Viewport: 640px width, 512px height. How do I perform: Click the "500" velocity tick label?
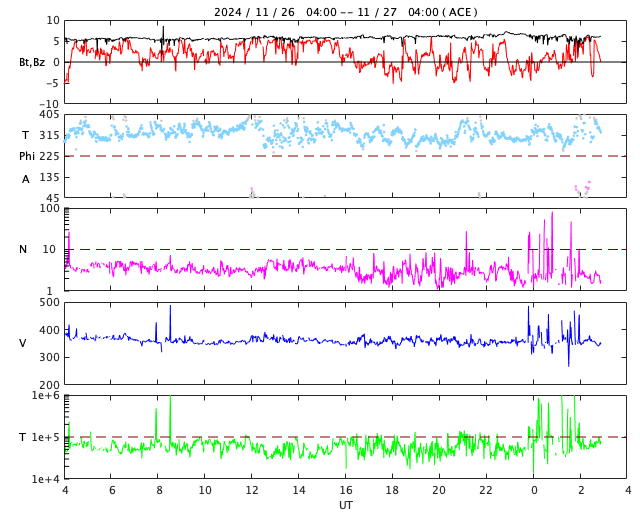click(50, 302)
